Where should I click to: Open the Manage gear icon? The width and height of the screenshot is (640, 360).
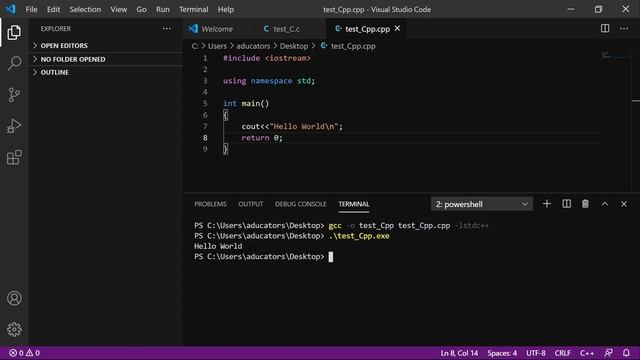[x=14, y=329]
